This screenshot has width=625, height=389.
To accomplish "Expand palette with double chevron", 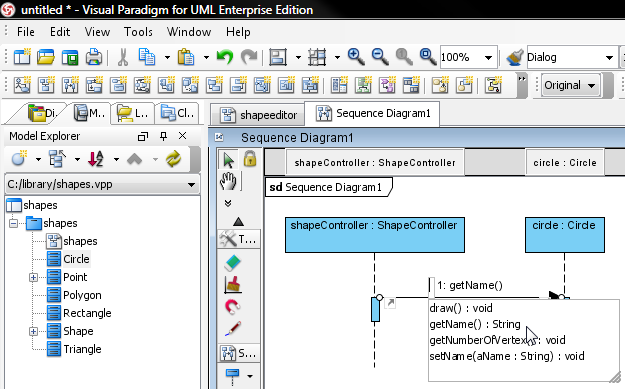I will (228, 203).
